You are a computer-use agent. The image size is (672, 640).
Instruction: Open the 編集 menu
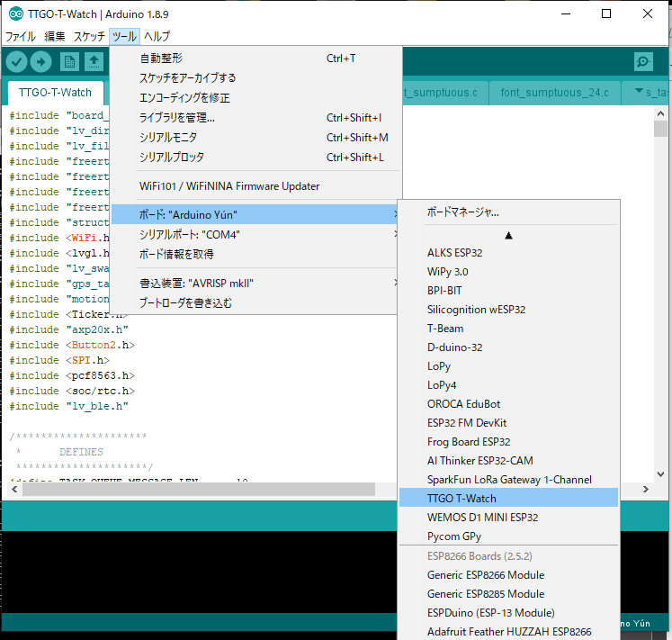click(55, 37)
